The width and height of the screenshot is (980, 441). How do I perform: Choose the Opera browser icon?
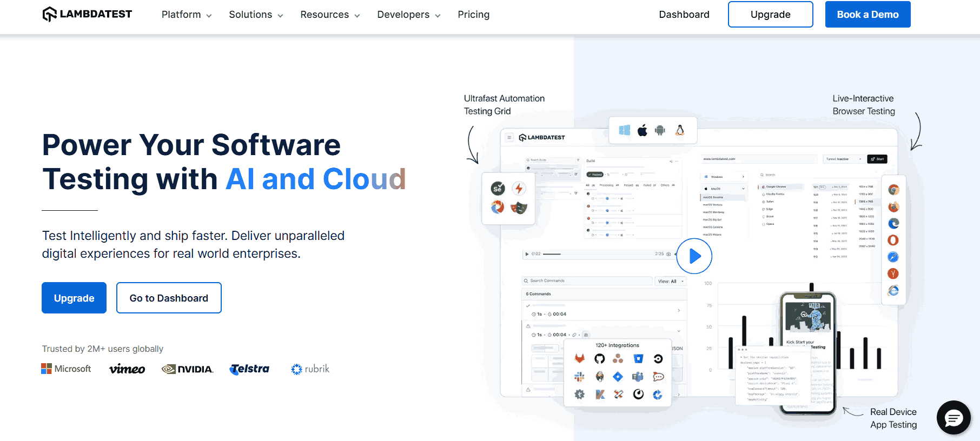893,240
